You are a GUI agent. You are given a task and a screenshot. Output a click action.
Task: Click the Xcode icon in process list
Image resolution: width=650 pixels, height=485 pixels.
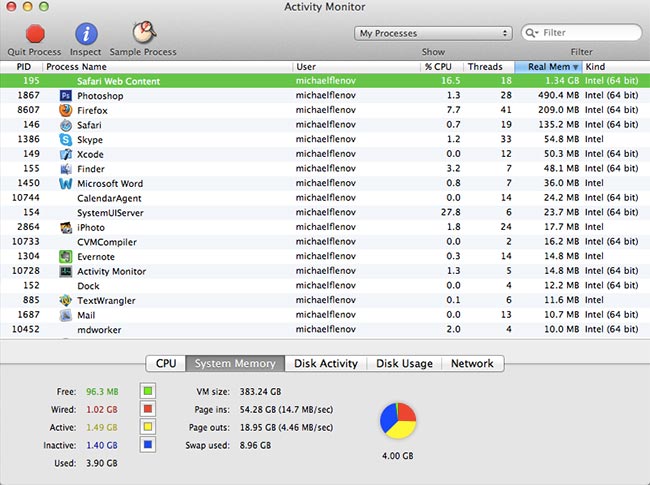pos(65,154)
